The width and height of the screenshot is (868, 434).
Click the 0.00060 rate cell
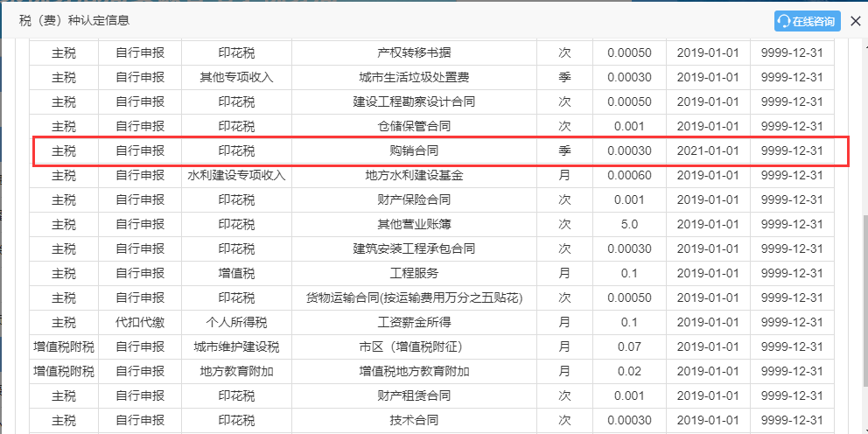(629, 176)
